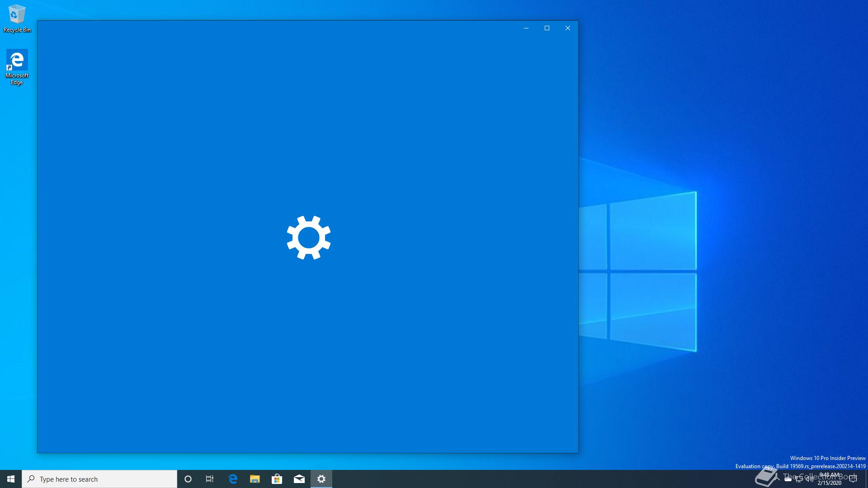This screenshot has height=488, width=868.
Task: Open the Action Center notifications icon
Action: (853, 479)
